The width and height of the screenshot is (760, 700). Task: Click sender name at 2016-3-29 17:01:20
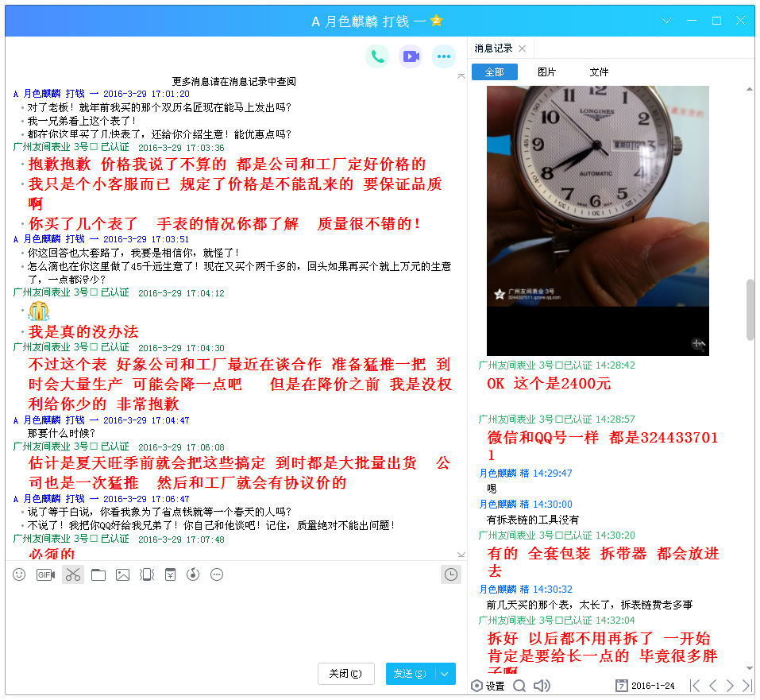pyautogui.click(x=56, y=94)
